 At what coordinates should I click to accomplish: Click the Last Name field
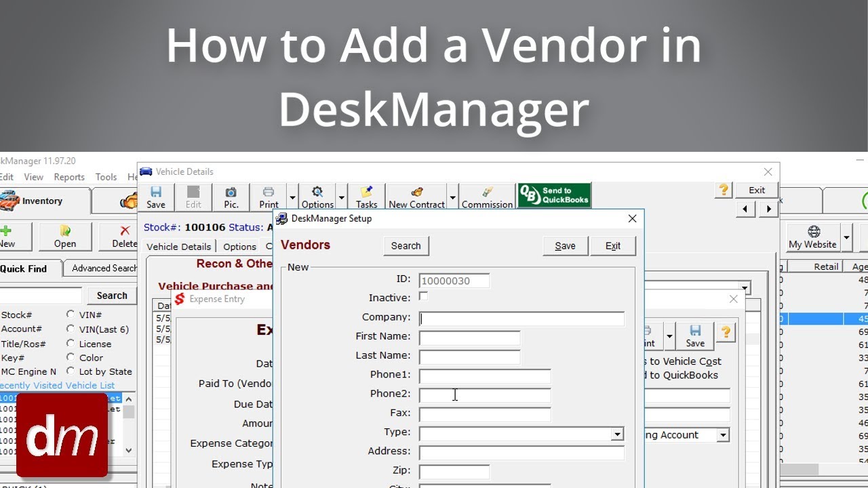[x=469, y=357]
